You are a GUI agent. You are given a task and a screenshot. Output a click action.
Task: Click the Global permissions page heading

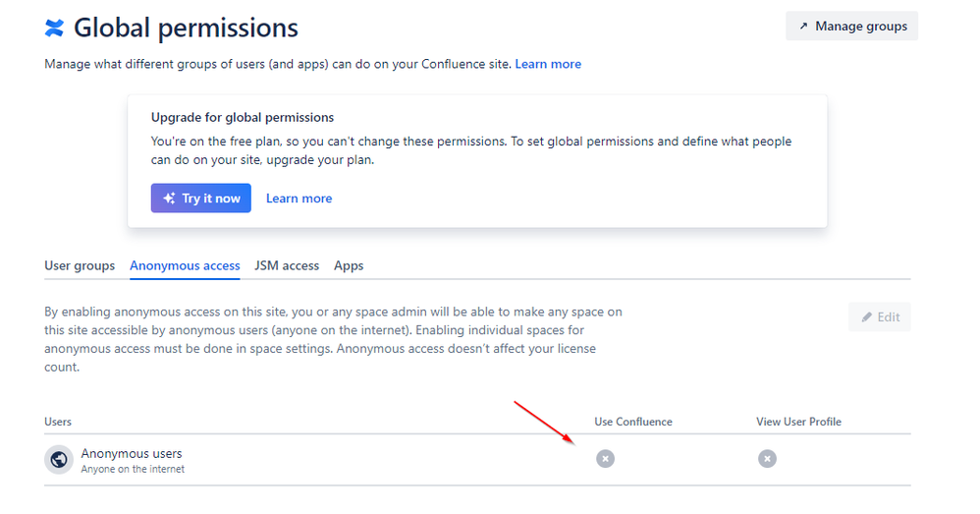pyautogui.click(x=186, y=28)
